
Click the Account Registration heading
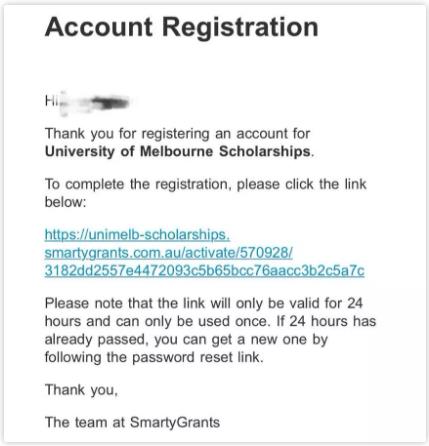[182, 27]
